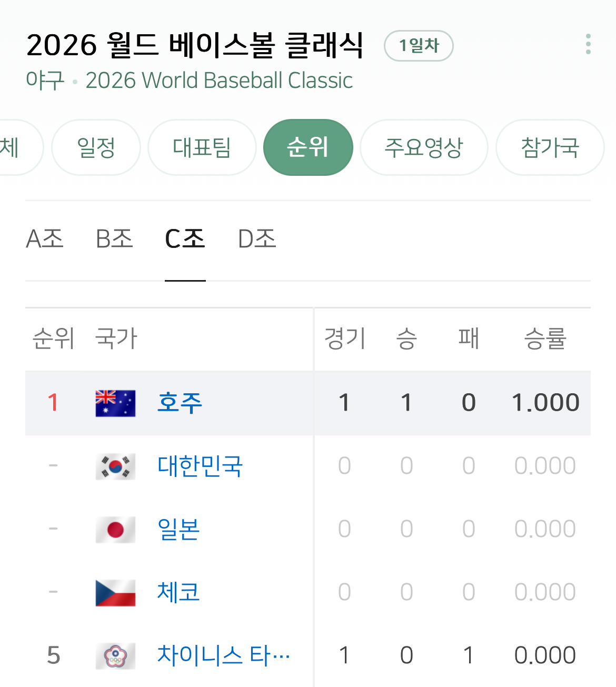Image resolution: width=616 pixels, height=687 pixels.
Task: Go to the 참가국 participating countries tab
Action: [x=550, y=147]
